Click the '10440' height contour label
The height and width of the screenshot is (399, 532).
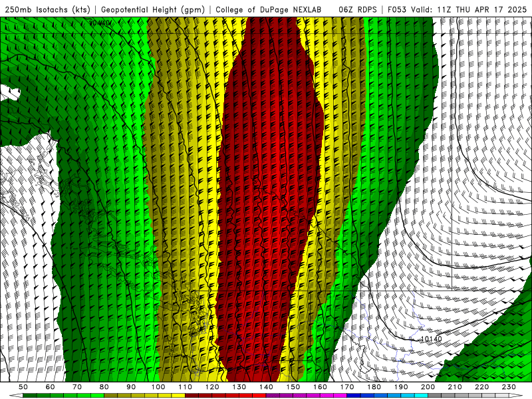coord(99,23)
